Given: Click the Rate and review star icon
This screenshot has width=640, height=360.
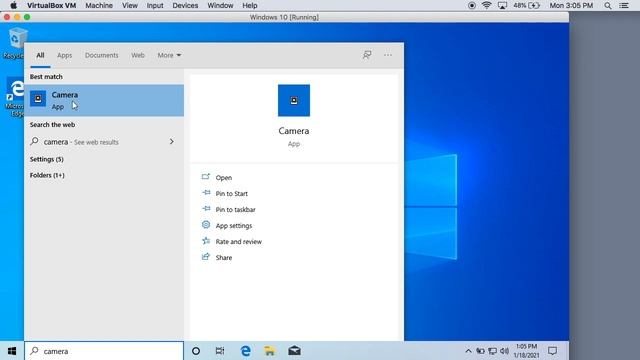Looking at the screenshot, I should [206, 241].
